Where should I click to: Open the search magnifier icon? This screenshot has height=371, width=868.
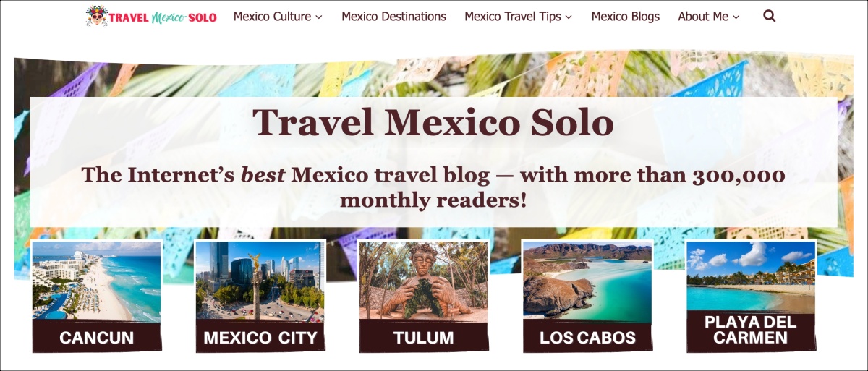pos(769,16)
